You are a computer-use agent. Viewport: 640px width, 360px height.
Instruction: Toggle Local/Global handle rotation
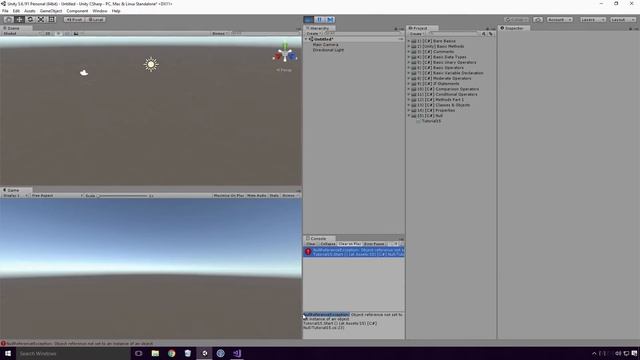point(96,20)
